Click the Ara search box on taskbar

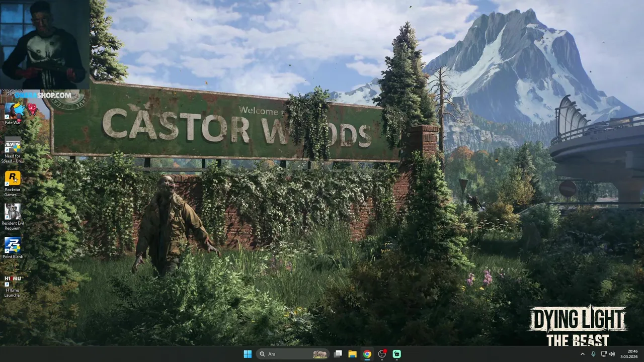coord(293,354)
